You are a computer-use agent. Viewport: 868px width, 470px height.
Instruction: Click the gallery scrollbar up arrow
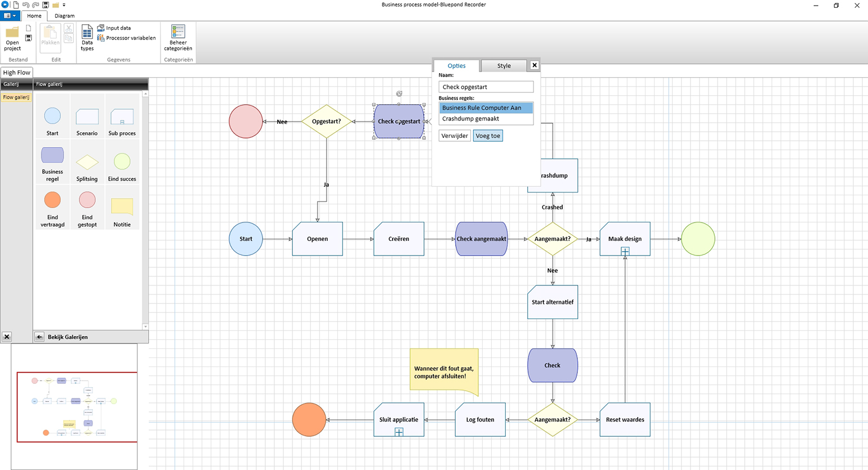coord(145,94)
